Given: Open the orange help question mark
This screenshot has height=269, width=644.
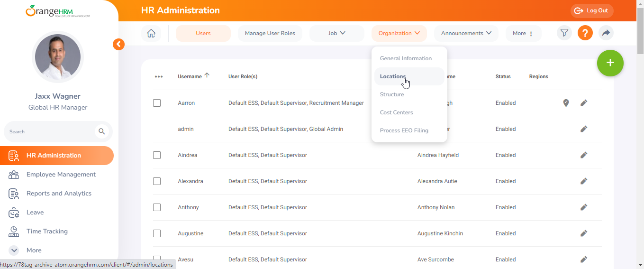Looking at the screenshot, I should pos(585,33).
